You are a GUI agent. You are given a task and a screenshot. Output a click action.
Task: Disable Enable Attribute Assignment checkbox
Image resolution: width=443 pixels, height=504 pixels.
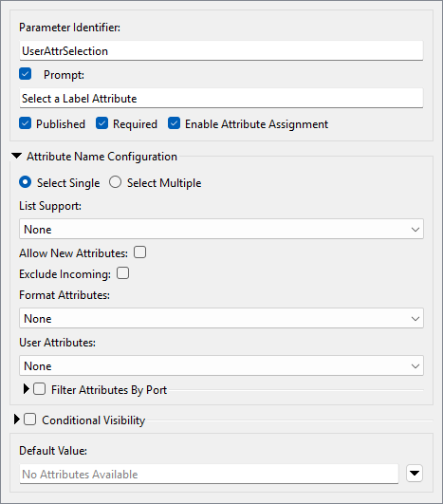point(174,123)
